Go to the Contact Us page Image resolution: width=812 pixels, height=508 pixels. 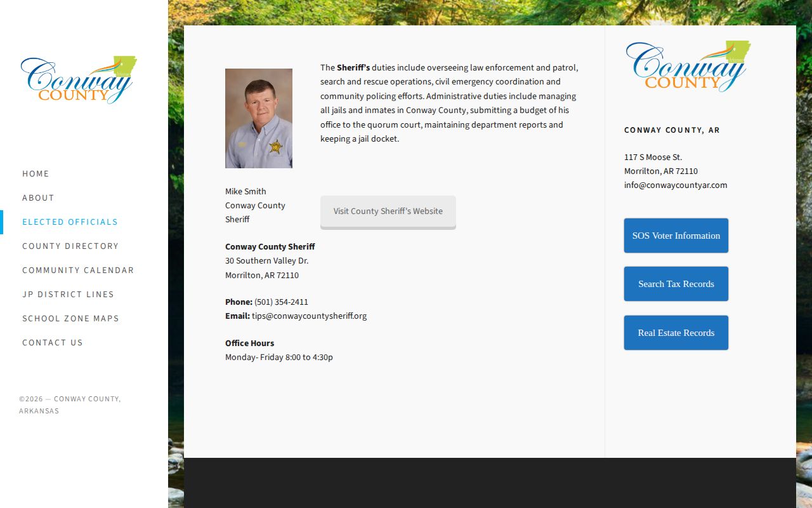tap(53, 342)
